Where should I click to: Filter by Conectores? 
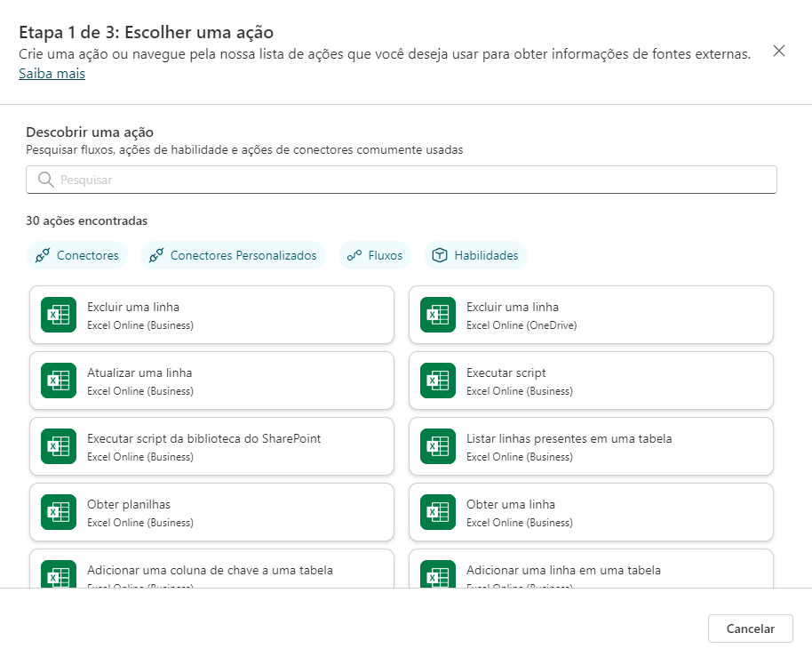tap(77, 255)
